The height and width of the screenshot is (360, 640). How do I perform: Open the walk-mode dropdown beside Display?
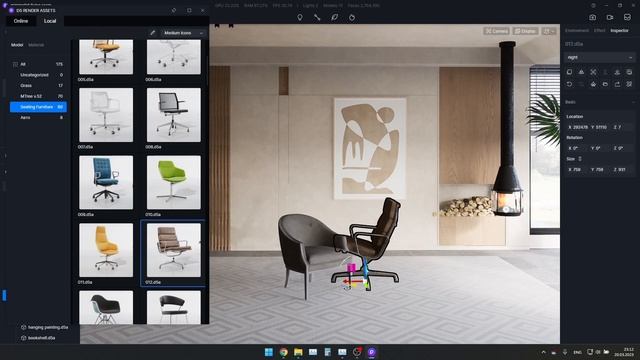549,31
